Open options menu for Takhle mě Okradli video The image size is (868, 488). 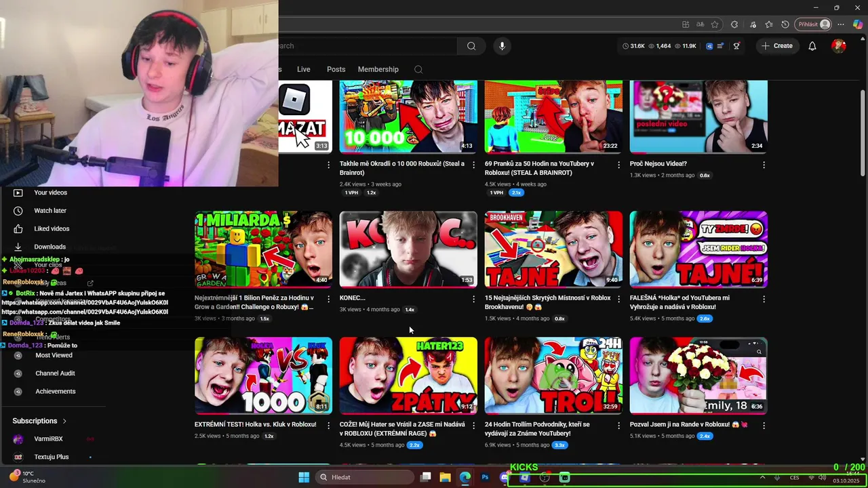473,165
